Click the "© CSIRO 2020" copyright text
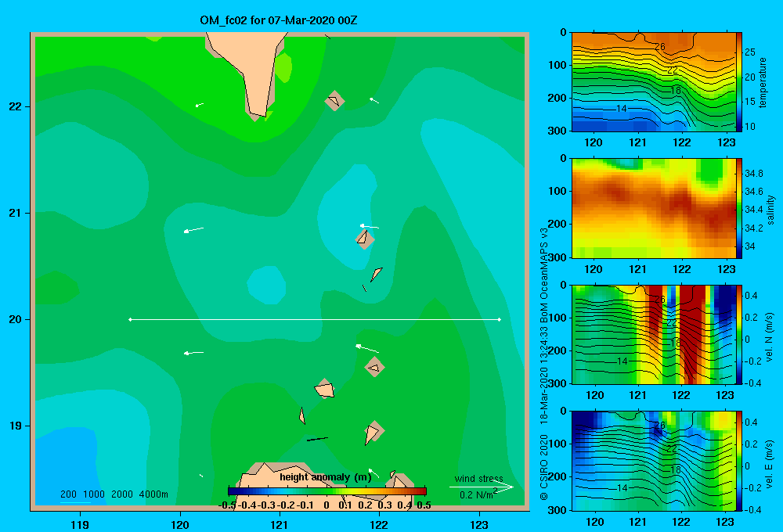Screen dimensions: 783x532 tap(544, 467)
